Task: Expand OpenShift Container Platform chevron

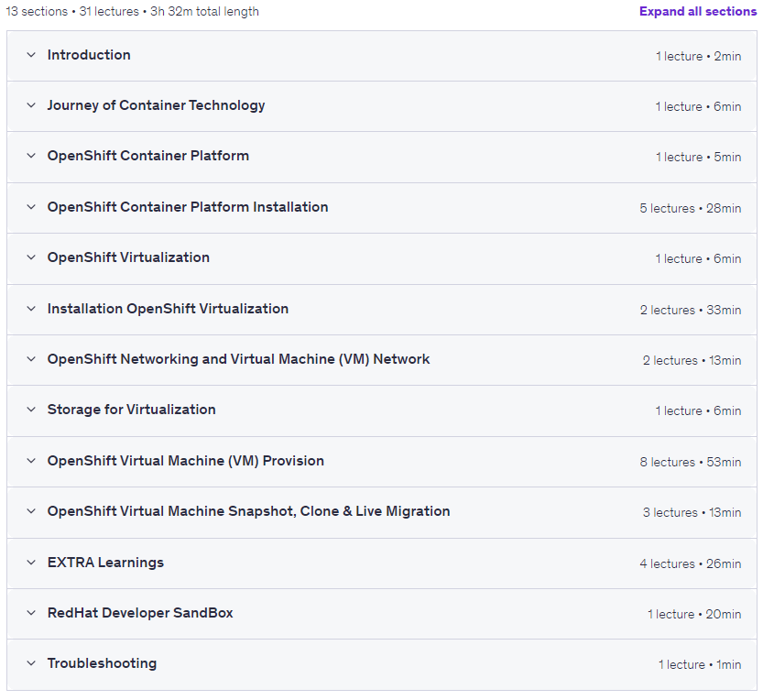Action: (x=31, y=156)
